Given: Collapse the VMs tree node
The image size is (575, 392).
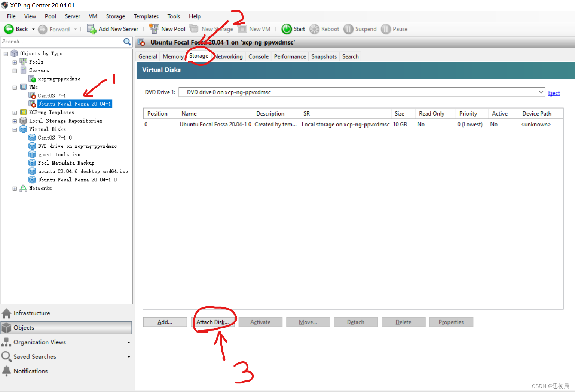Looking at the screenshot, I should (x=15, y=88).
